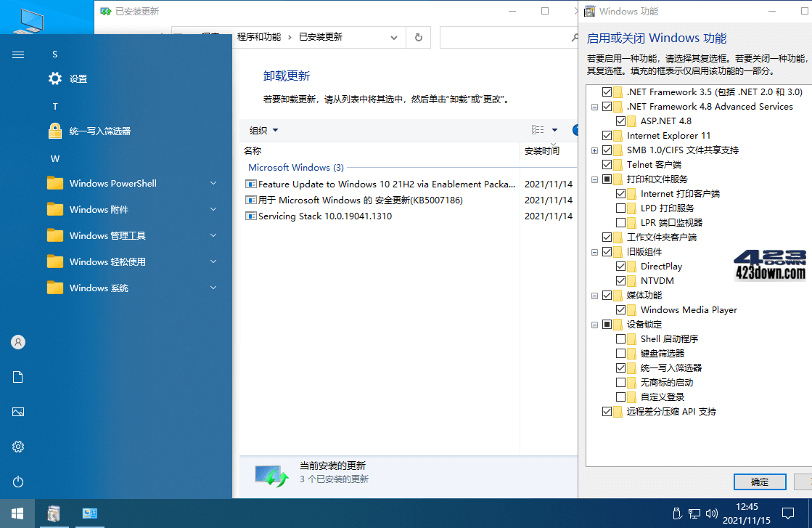
Task: Open Pictures from the Start menu sidebar
Action: pos(17,412)
